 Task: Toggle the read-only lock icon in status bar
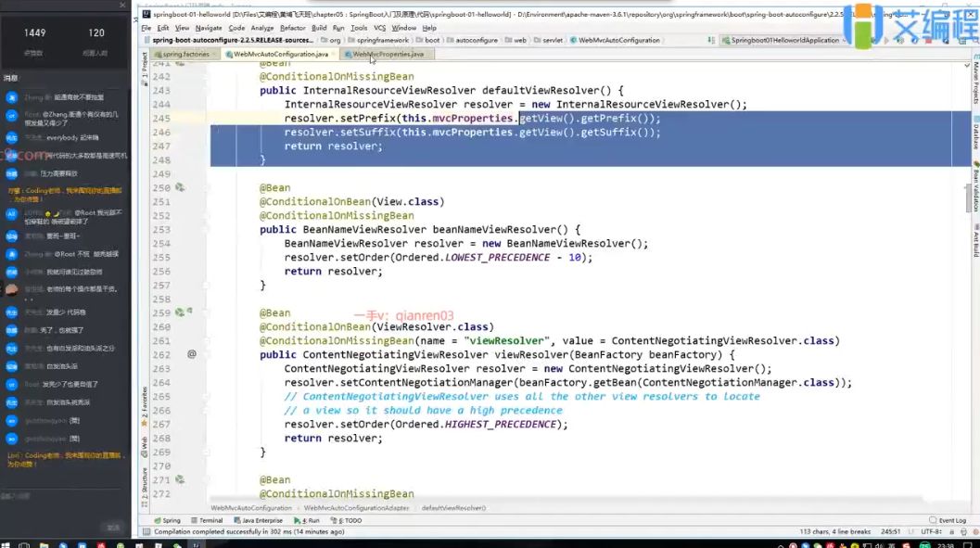click(x=952, y=531)
